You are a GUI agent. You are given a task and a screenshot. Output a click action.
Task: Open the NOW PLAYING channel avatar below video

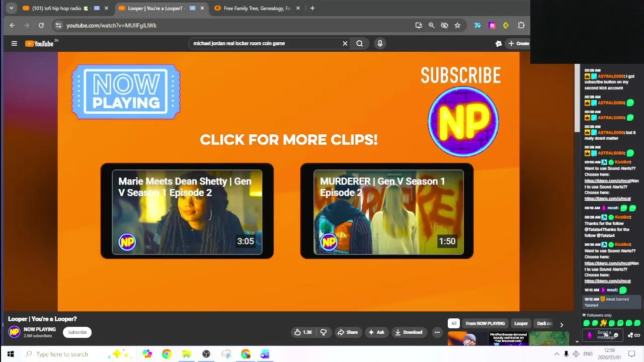point(14,332)
